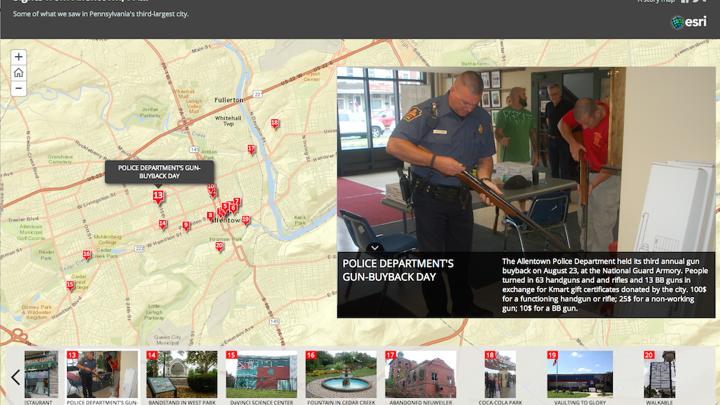The image size is (720, 405).
Task: Open thumbnail 20 Walkable
Action: tap(659, 374)
